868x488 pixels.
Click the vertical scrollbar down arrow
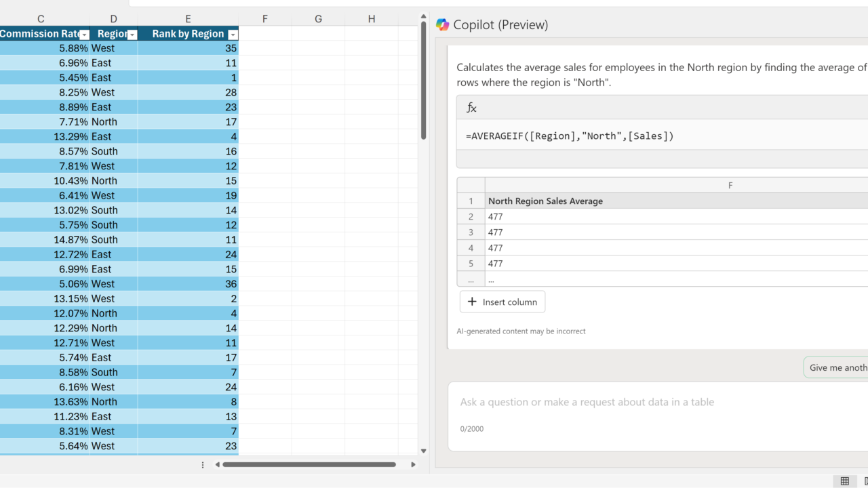424,451
